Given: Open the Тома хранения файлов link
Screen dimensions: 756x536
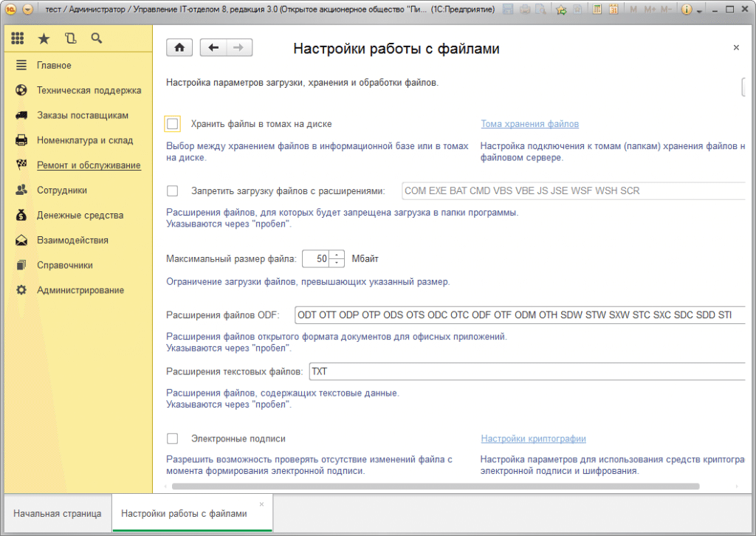Looking at the screenshot, I should tap(529, 124).
